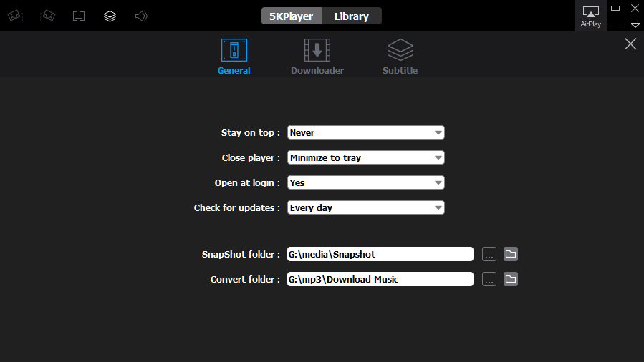Expand the Check for updates dropdown
Screen dimensions: 644x362
tap(365, 207)
